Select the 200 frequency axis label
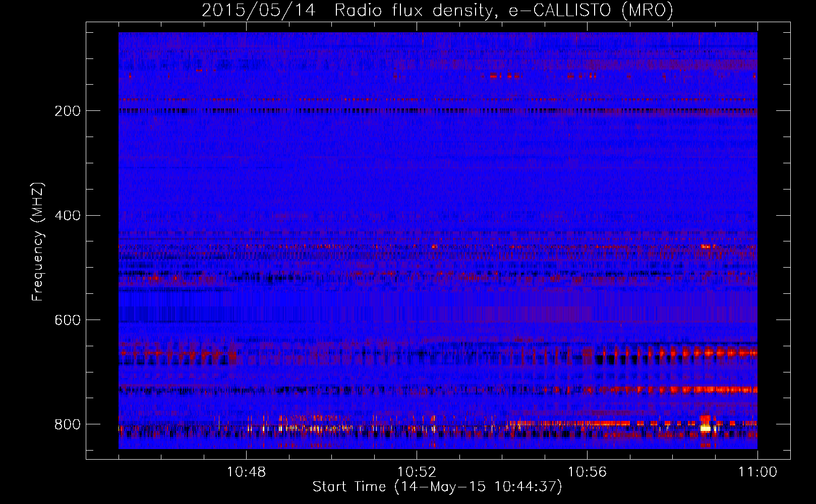816x504 pixels. (x=67, y=111)
